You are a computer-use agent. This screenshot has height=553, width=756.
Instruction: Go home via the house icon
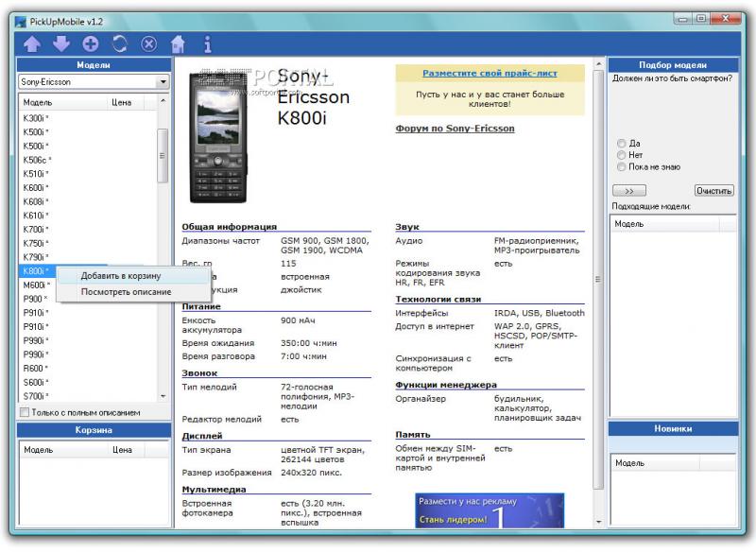[x=178, y=44]
